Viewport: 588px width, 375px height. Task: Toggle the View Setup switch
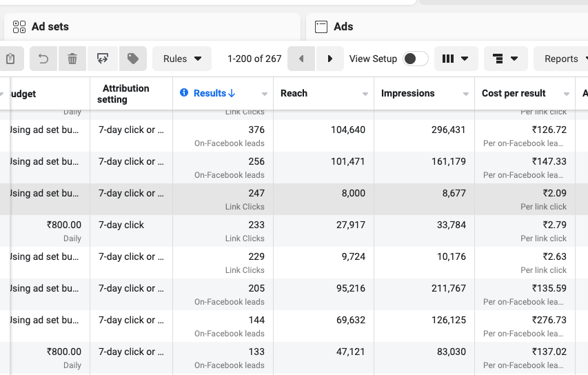click(416, 59)
